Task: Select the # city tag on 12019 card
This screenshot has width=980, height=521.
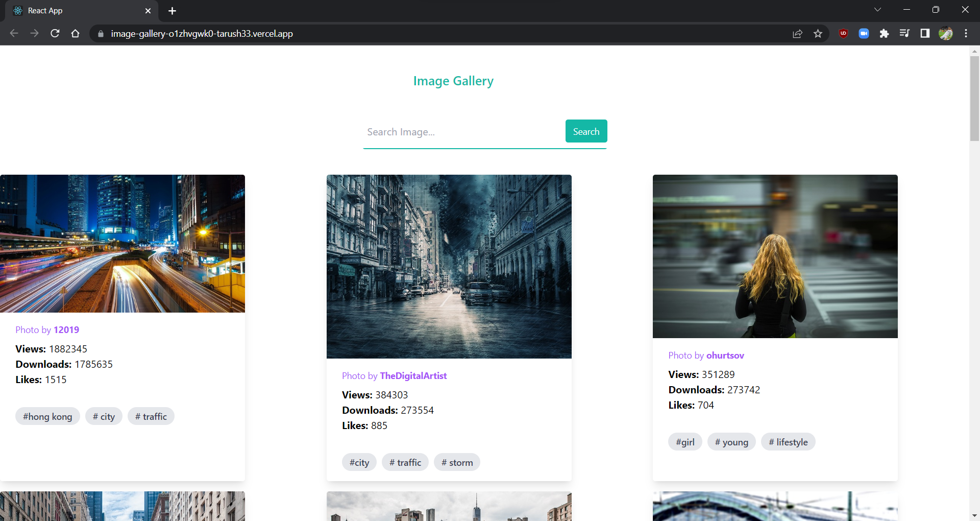Action: pyautogui.click(x=104, y=416)
